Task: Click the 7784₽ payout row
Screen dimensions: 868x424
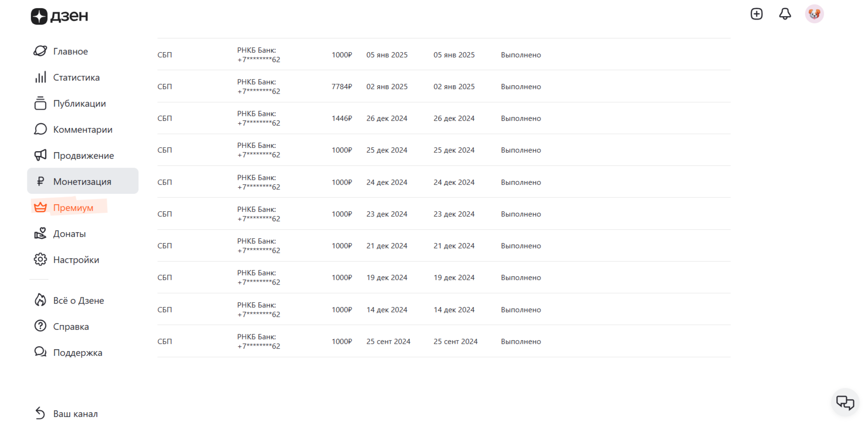Action: 341,87
